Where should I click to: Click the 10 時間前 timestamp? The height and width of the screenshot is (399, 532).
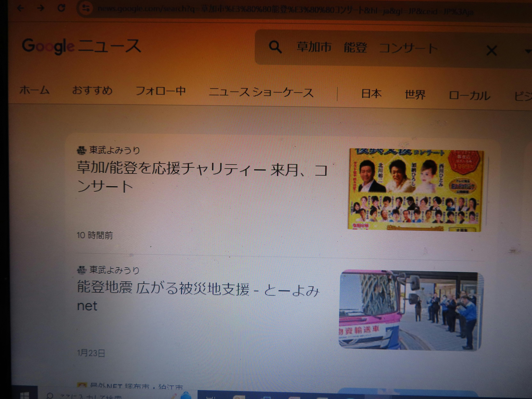(95, 235)
